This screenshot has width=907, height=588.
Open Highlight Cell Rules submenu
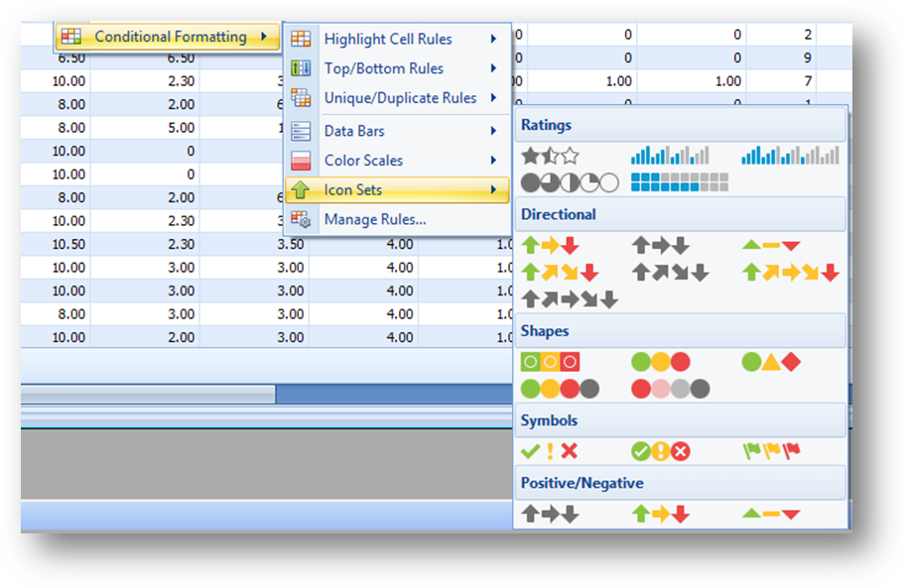(x=397, y=39)
